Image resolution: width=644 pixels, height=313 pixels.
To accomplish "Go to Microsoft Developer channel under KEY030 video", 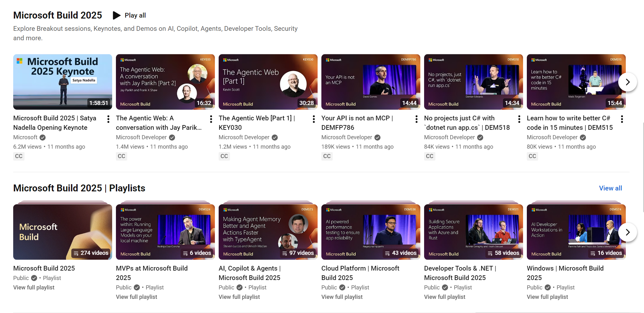I will click(x=244, y=137).
